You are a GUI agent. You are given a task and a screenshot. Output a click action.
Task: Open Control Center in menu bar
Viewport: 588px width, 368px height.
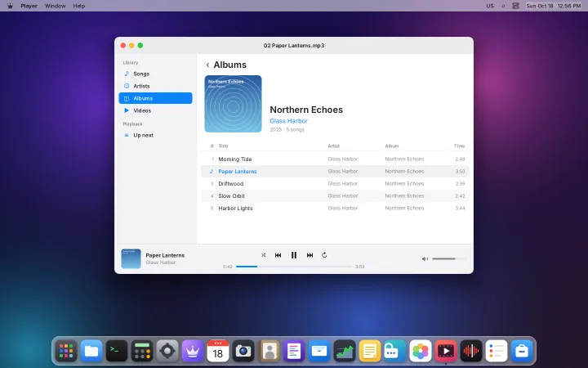[515, 6]
